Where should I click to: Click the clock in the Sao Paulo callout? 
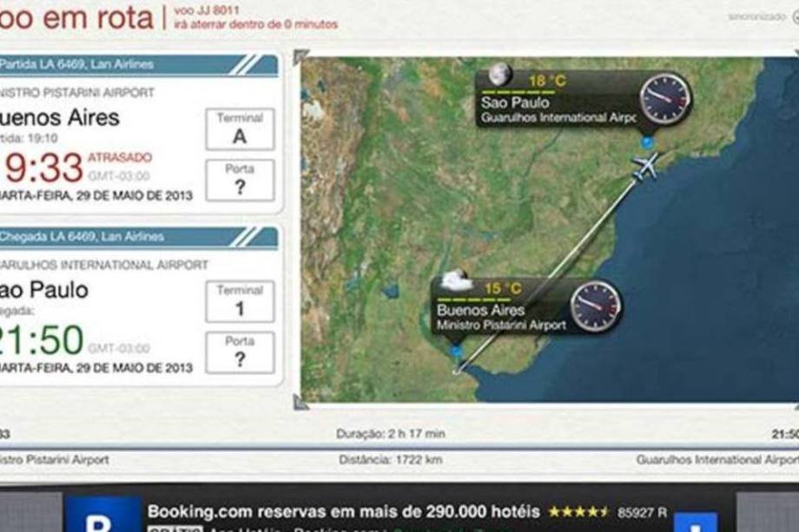pyautogui.click(x=664, y=99)
